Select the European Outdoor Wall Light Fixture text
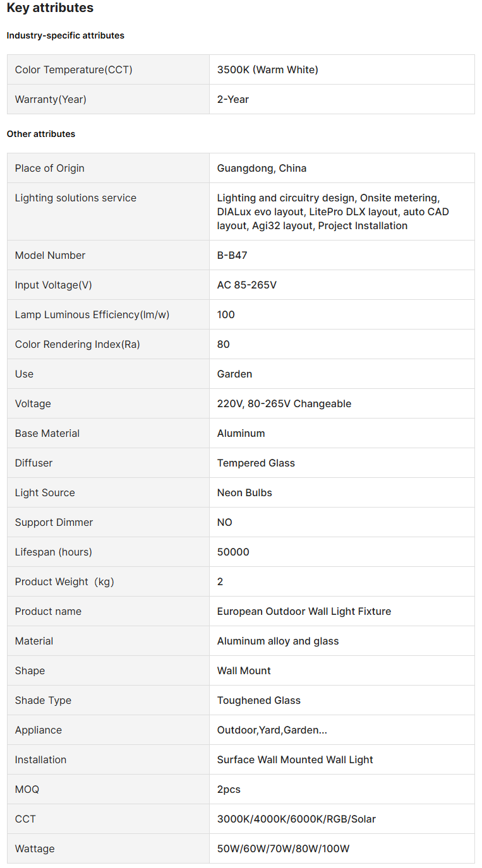The width and height of the screenshot is (482, 868). 304,611
